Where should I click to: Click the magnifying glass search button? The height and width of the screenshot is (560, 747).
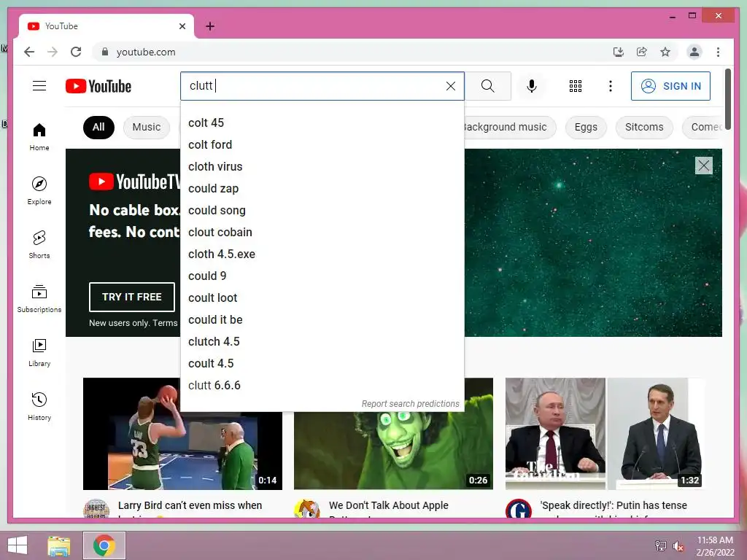tap(487, 86)
